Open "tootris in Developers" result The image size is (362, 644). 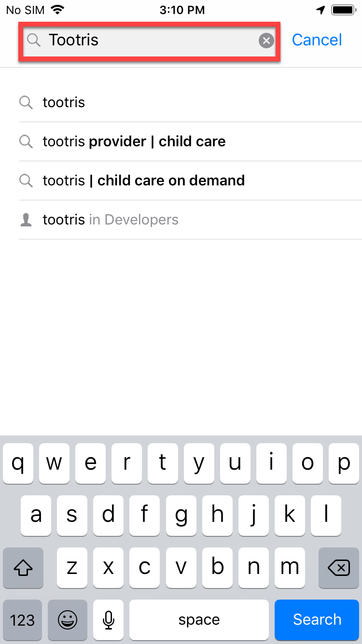[x=111, y=220]
